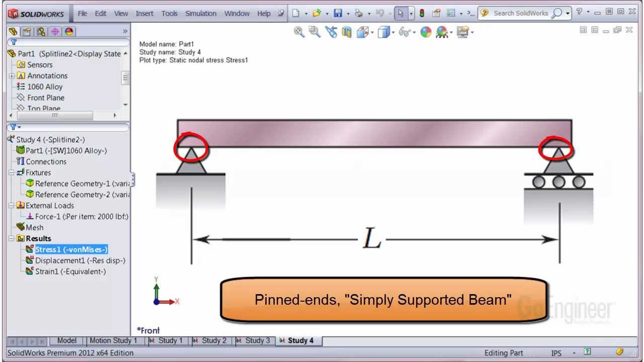Click the Hide/Show Items glasses icon
The width and height of the screenshot is (644, 362).
pyautogui.click(x=405, y=32)
